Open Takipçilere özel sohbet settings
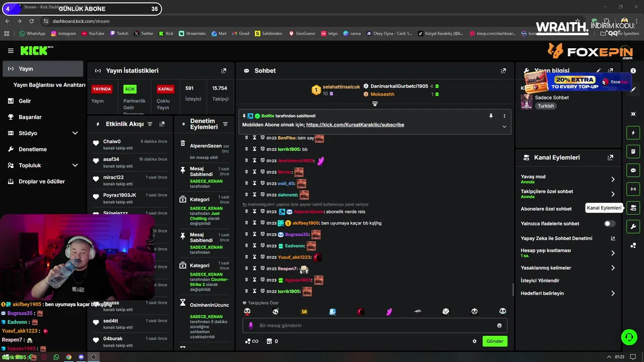The width and height of the screenshot is (644, 362). [x=568, y=194]
